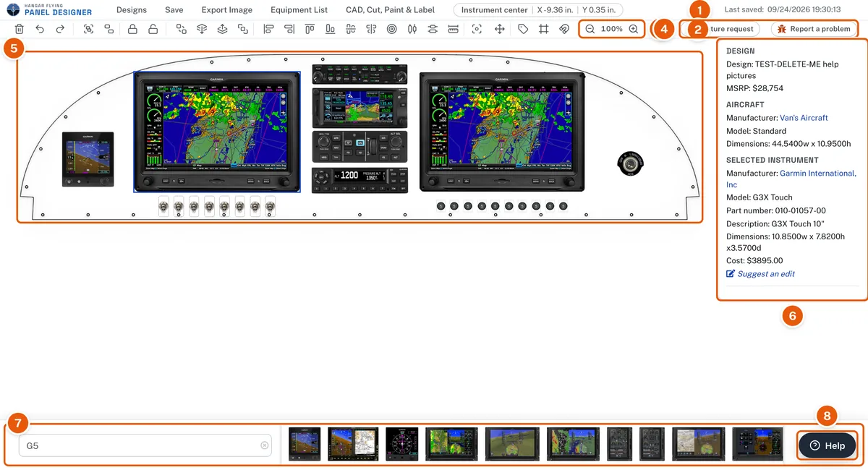Click the tag label icon
This screenshot has width=868, height=470.
point(523,29)
